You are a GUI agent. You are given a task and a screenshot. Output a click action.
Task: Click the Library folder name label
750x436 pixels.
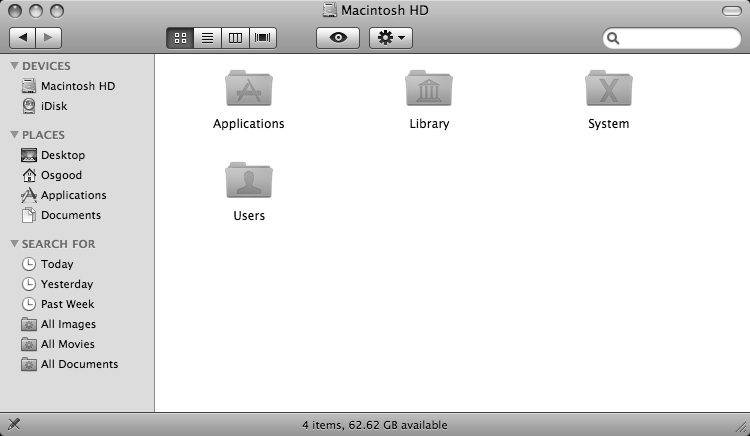(429, 124)
